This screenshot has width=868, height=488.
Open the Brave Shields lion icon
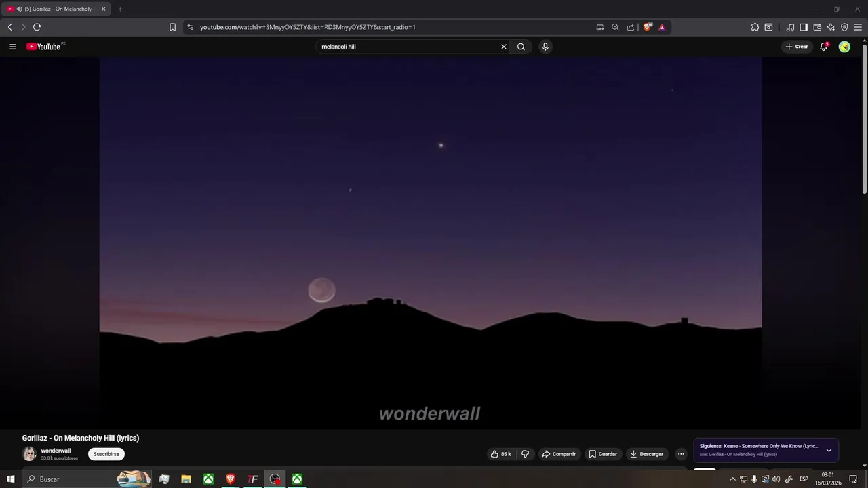pyautogui.click(x=648, y=27)
